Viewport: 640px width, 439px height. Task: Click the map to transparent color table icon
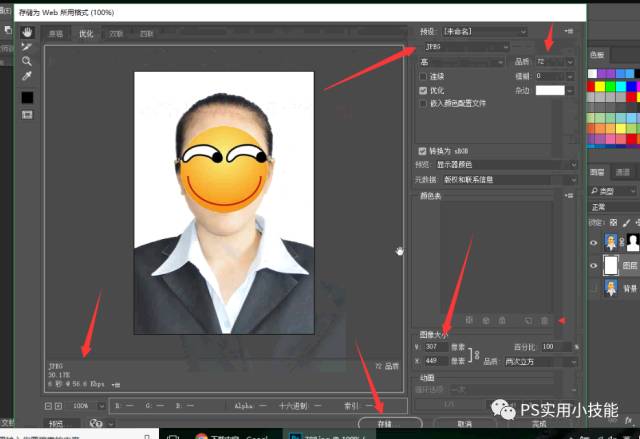(x=469, y=320)
